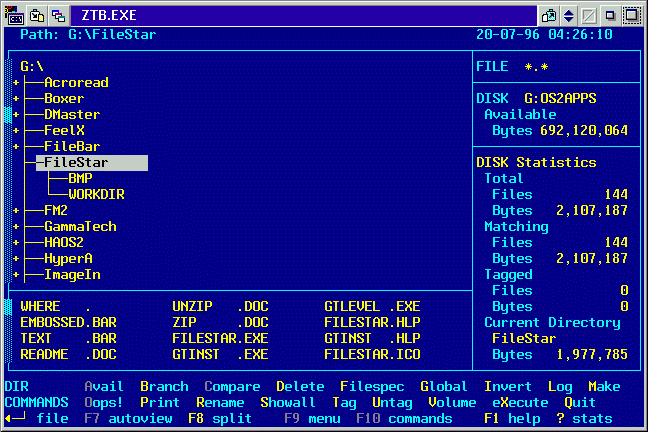Click the Compare command
Screen dimensions: 648x432
click(232, 387)
